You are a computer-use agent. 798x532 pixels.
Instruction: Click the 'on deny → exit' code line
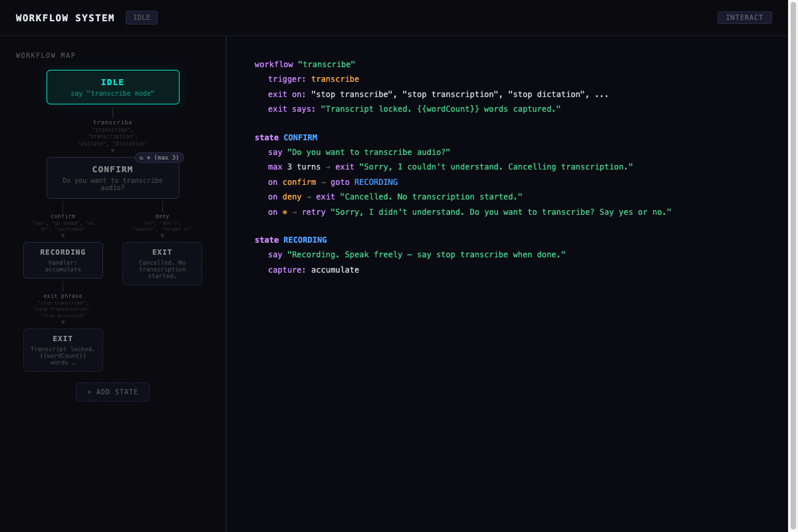coord(395,197)
